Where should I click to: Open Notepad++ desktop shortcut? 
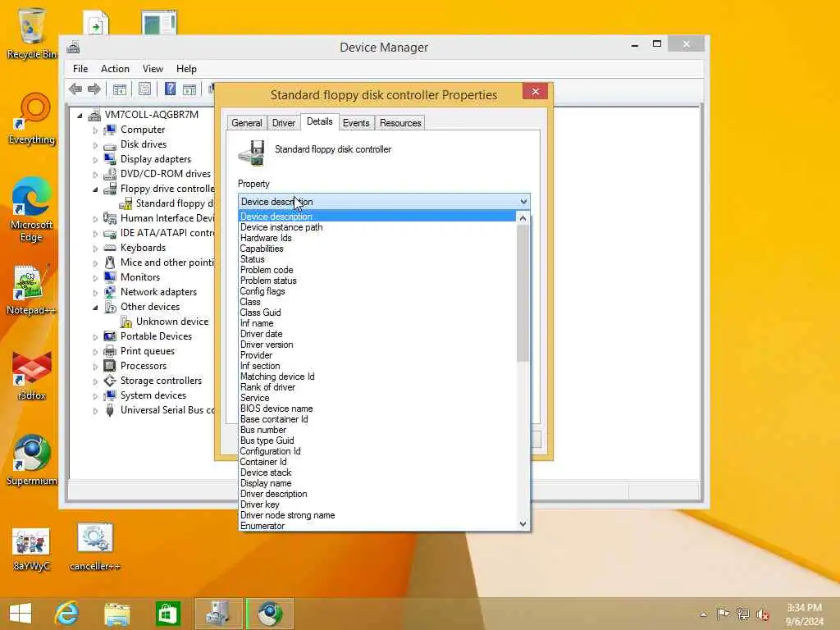tap(30, 290)
